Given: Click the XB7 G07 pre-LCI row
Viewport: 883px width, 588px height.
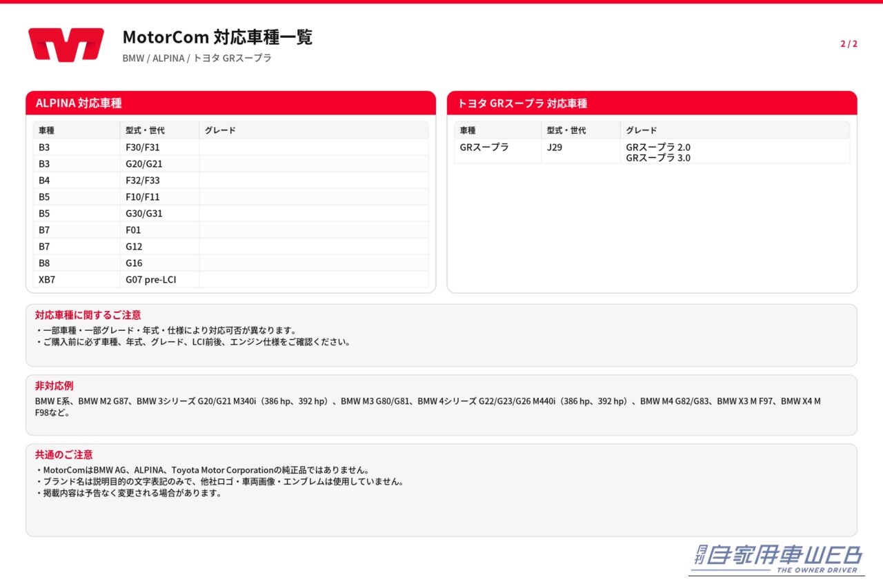Looking at the screenshot, I should pyautogui.click(x=231, y=279).
